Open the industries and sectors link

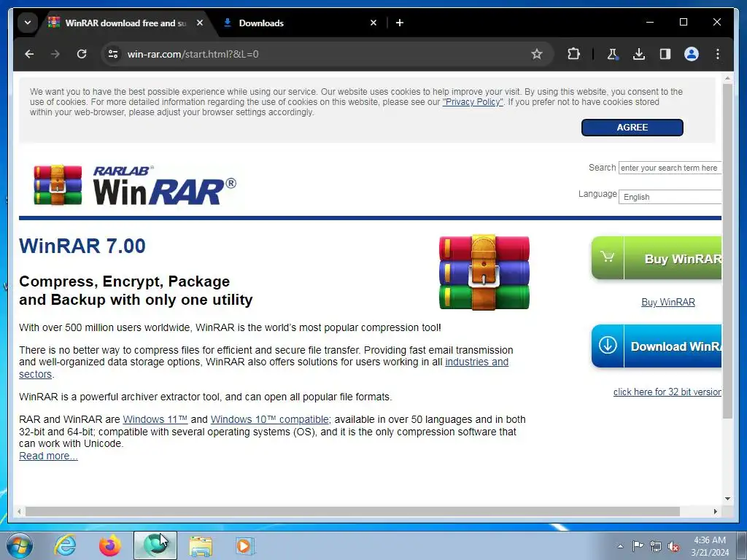coord(476,362)
